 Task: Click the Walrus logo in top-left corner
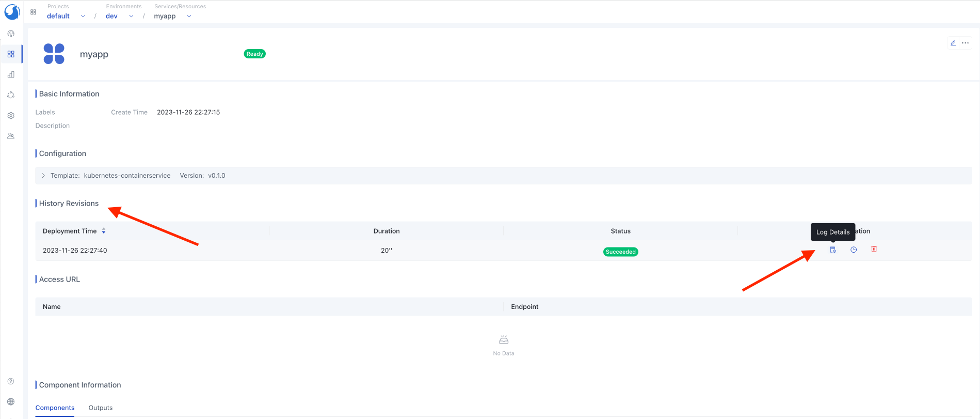[12, 11]
